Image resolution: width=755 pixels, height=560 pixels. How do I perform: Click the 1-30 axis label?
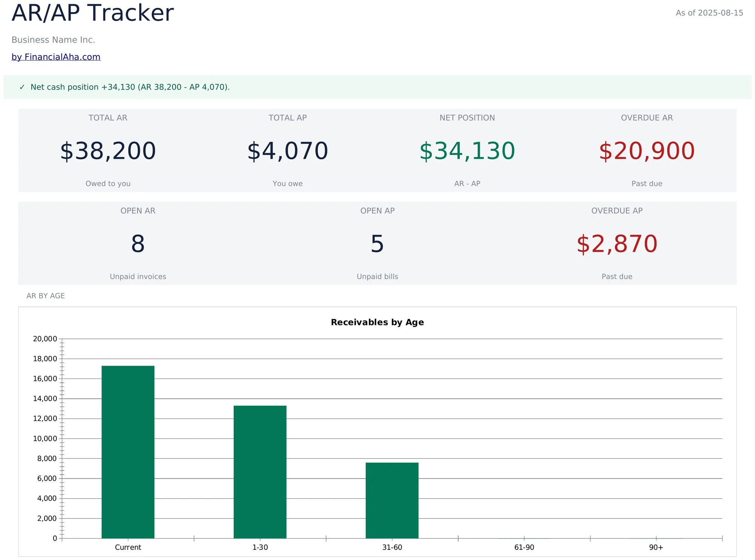click(x=260, y=548)
